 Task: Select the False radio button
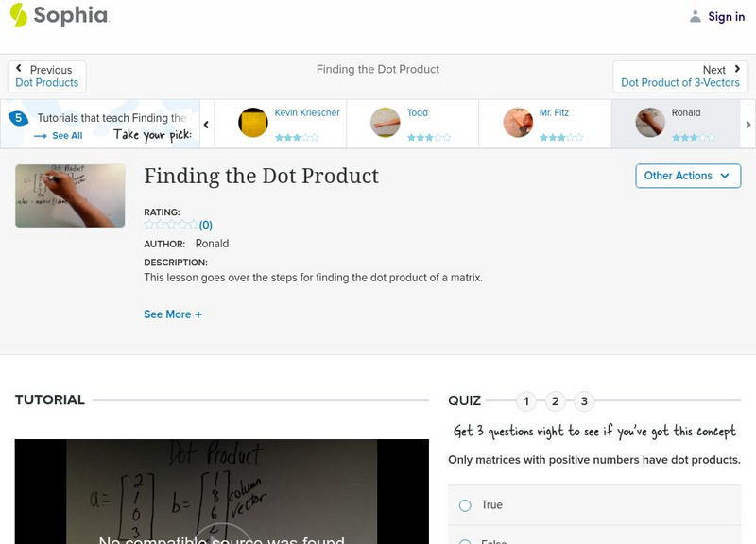(465, 542)
